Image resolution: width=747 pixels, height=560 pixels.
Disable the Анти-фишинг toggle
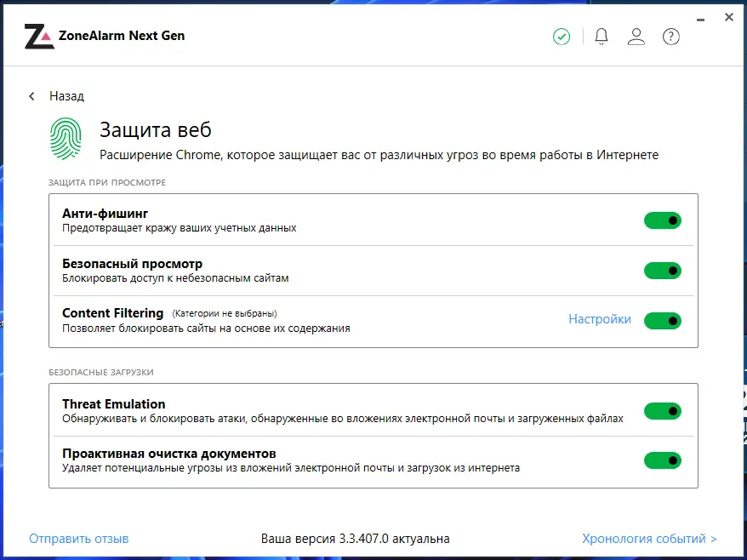point(663,220)
